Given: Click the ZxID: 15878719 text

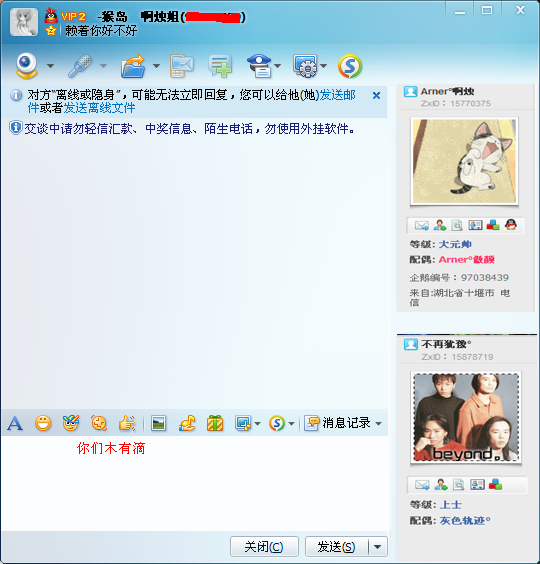Looking at the screenshot, I should [457, 357].
